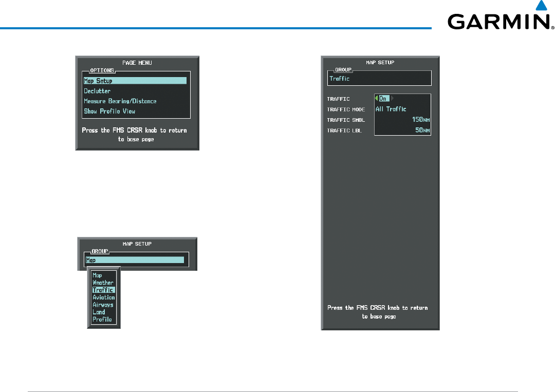Click the TRAFFIC LBL label
Viewport: 555px width, 392px height.
[x=344, y=130]
